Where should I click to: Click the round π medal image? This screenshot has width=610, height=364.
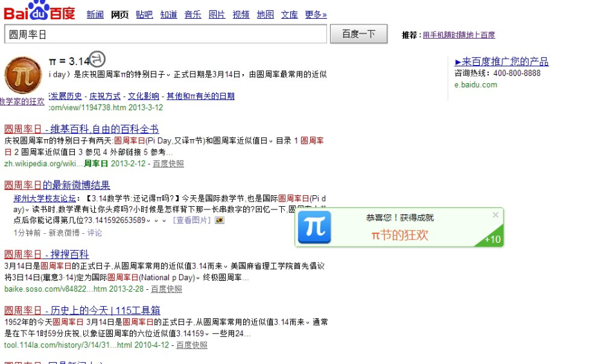[x=23, y=75]
